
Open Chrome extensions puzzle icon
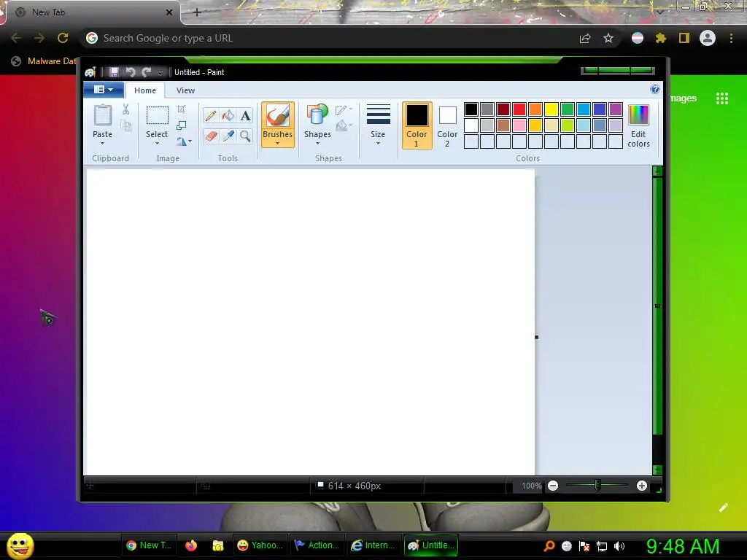point(661,38)
